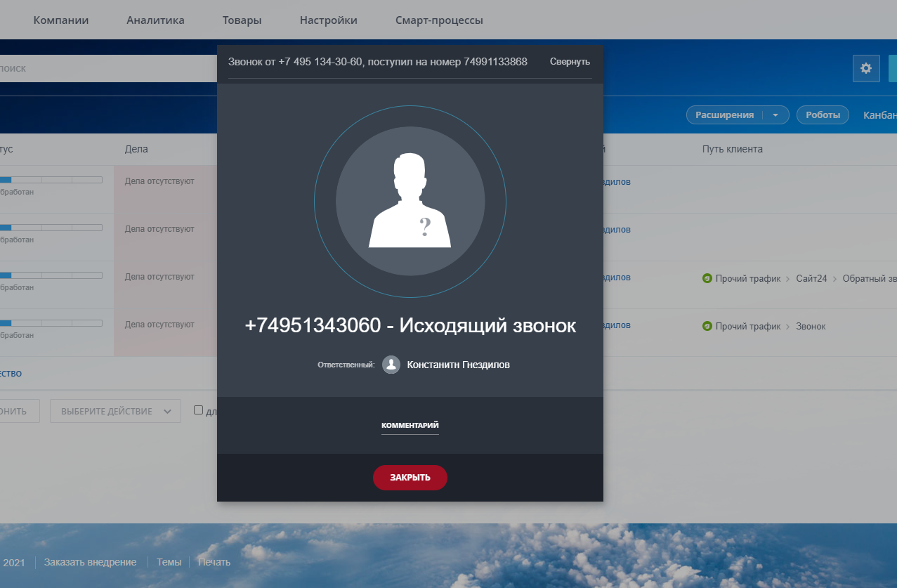Minimize call card with Свернуть
The image size is (897, 588).
click(x=570, y=62)
